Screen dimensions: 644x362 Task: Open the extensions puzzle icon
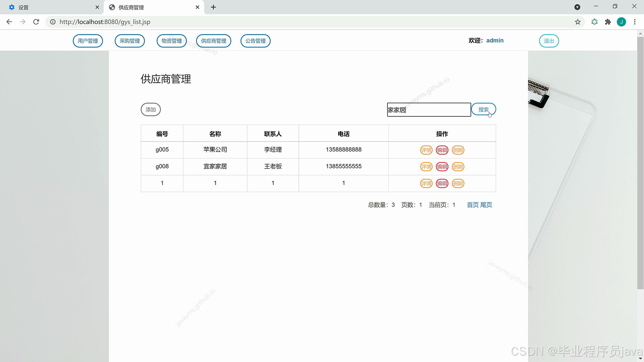tap(608, 22)
